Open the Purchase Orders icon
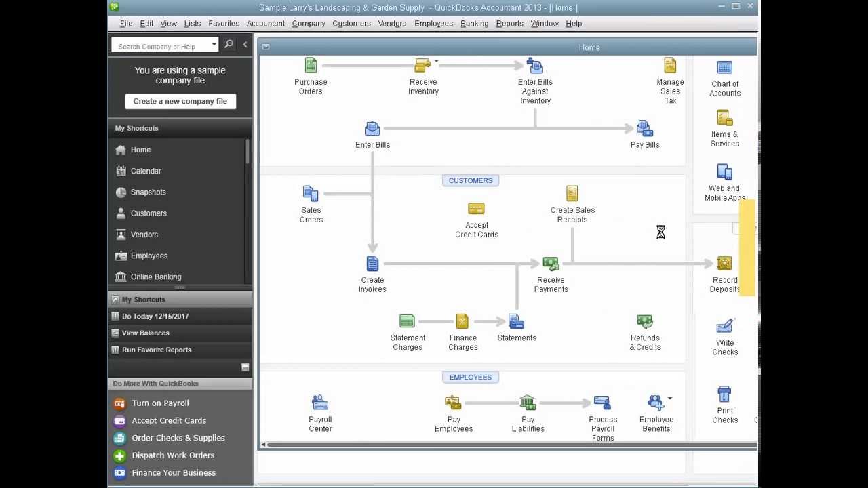This screenshot has width=868, height=488. point(311,66)
